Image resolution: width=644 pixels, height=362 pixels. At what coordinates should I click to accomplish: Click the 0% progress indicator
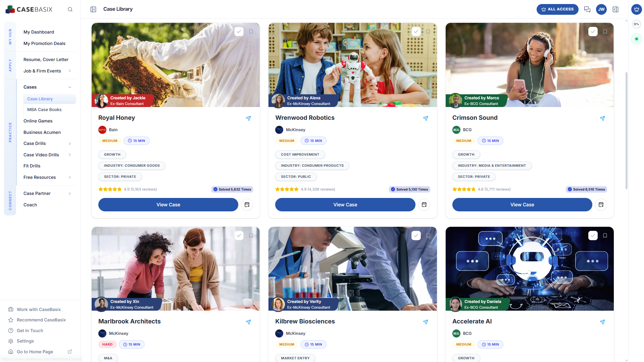click(x=636, y=24)
